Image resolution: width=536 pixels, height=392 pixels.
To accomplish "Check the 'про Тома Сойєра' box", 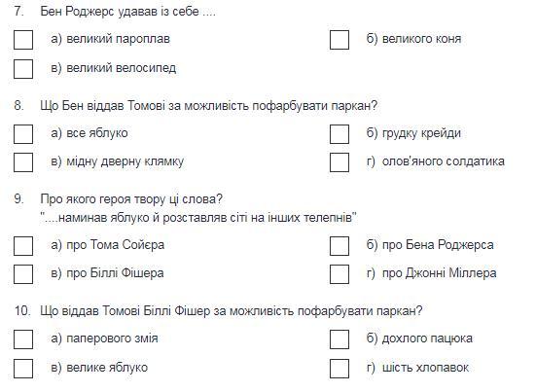I will (x=23, y=246).
